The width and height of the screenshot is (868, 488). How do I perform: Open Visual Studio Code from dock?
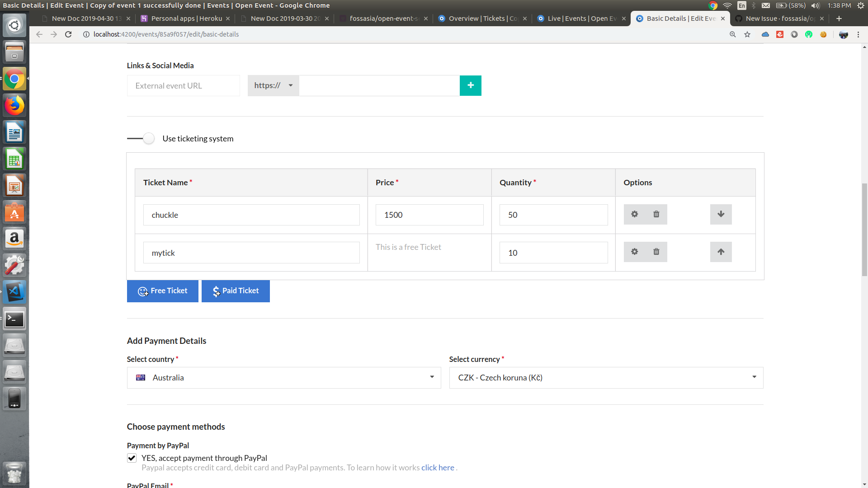click(x=14, y=292)
